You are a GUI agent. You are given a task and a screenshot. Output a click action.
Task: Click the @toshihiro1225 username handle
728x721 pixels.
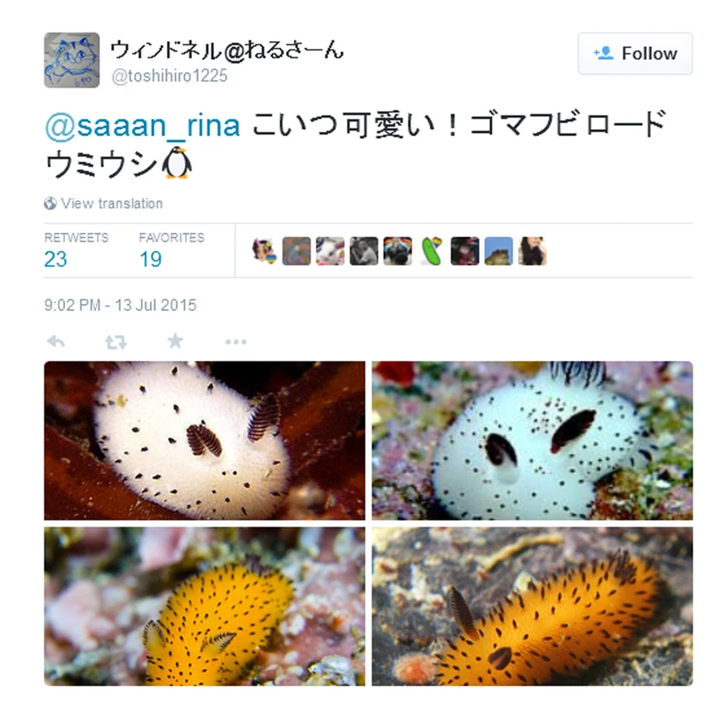click(x=170, y=75)
